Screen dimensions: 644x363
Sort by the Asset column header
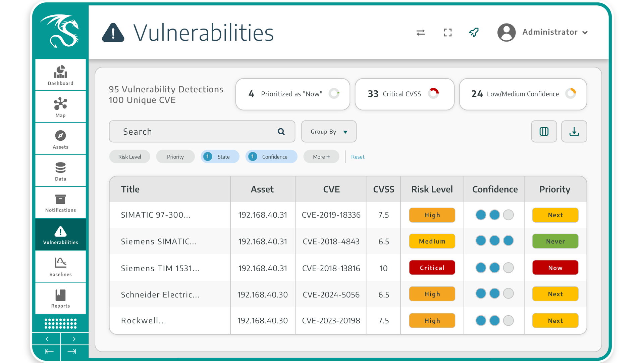pyautogui.click(x=262, y=189)
